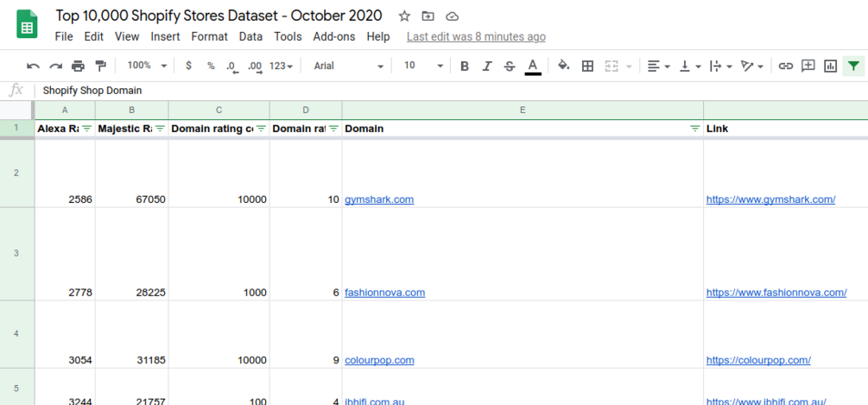Toggle the filter off
This screenshot has height=405, width=868.
pos(853,66)
